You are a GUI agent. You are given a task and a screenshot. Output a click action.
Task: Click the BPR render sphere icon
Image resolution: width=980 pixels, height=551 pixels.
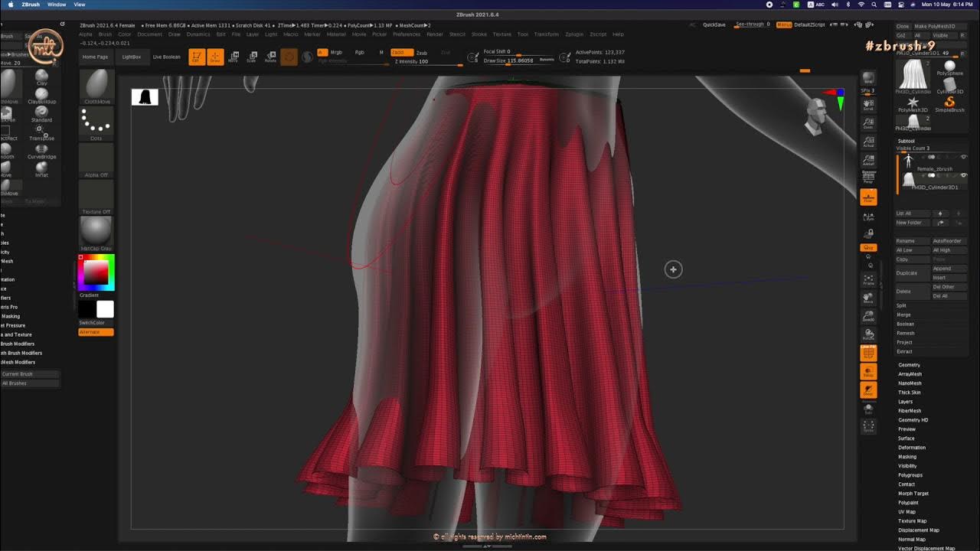(868, 80)
